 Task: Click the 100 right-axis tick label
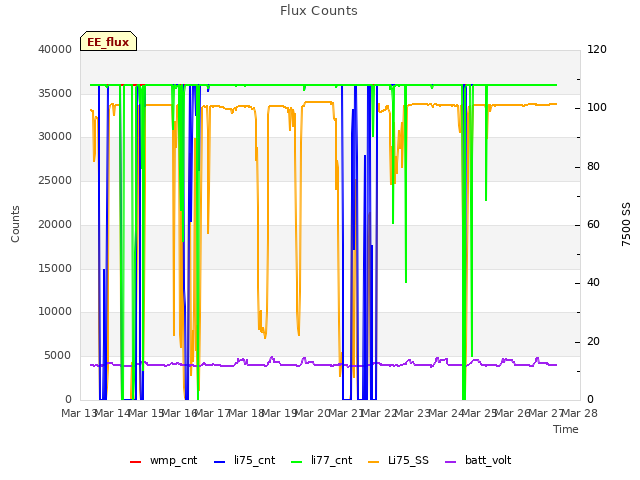(597, 108)
